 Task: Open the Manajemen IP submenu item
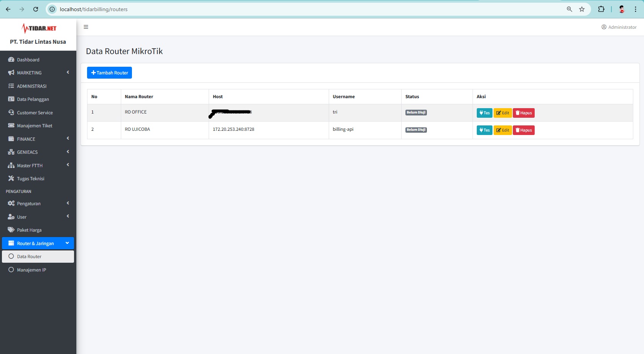pyautogui.click(x=38, y=270)
